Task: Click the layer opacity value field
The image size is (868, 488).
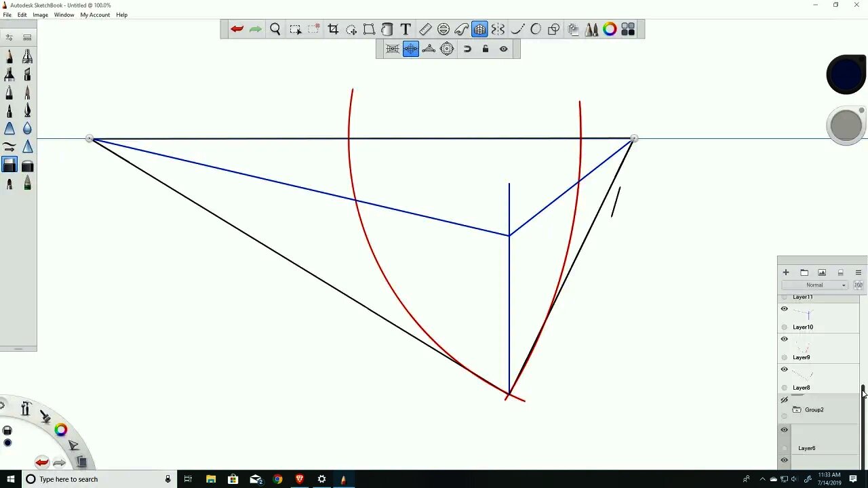Action: tap(858, 285)
